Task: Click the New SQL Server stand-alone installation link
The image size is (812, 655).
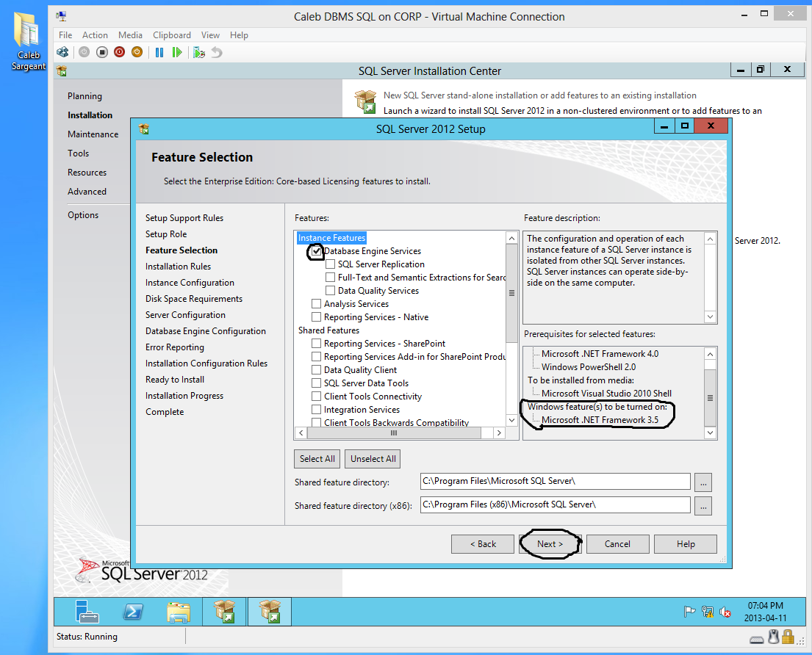Action: pos(539,95)
